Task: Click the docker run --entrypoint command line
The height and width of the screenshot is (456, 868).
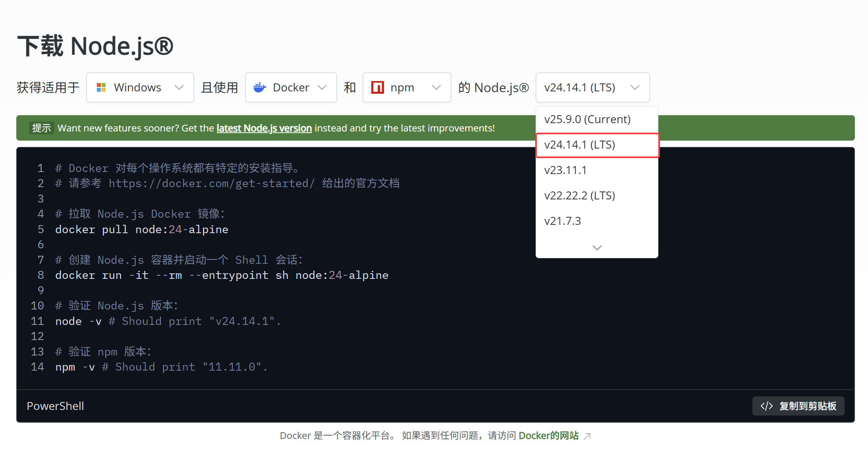Action: click(222, 275)
